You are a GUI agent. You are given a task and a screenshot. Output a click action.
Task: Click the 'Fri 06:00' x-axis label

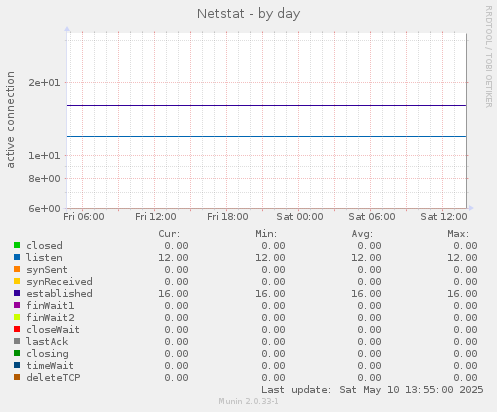(84, 217)
